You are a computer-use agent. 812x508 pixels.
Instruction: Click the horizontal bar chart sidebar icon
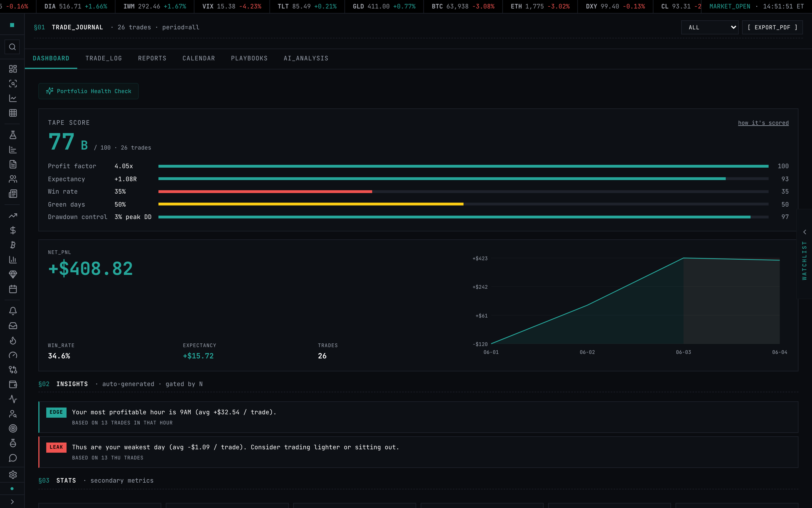tap(13, 150)
